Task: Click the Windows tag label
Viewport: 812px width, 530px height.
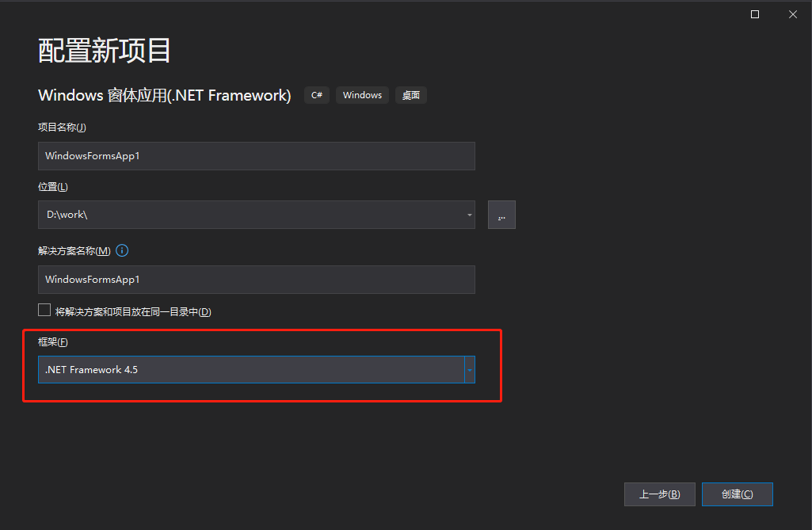Action: [363, 95]
